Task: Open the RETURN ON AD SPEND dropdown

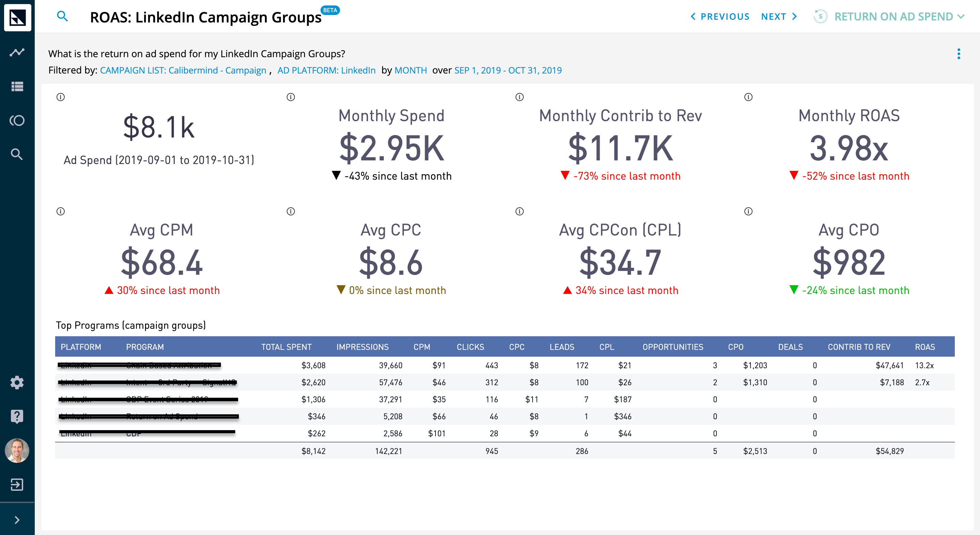Action: pyautogui.click(x=899, y=17)
